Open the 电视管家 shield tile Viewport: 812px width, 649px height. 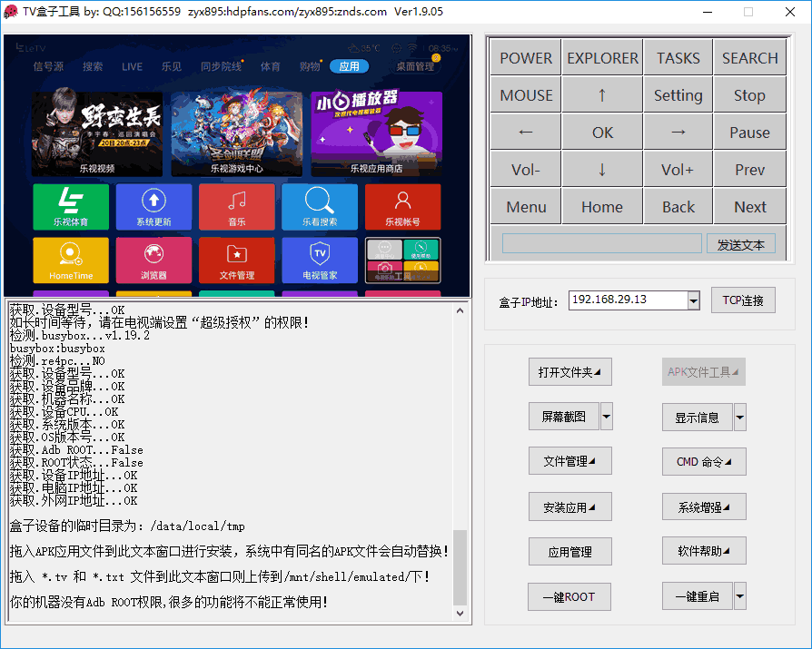[x=320, y=261]
